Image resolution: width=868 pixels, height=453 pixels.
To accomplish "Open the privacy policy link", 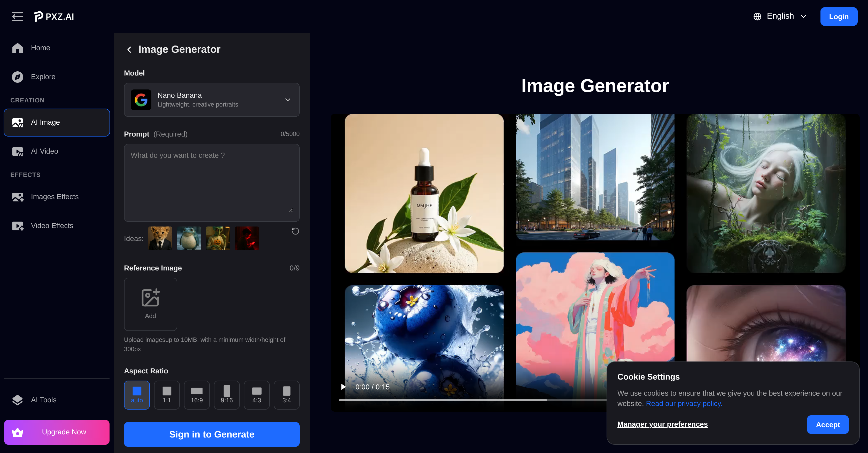I will click(x=684, y=403).
